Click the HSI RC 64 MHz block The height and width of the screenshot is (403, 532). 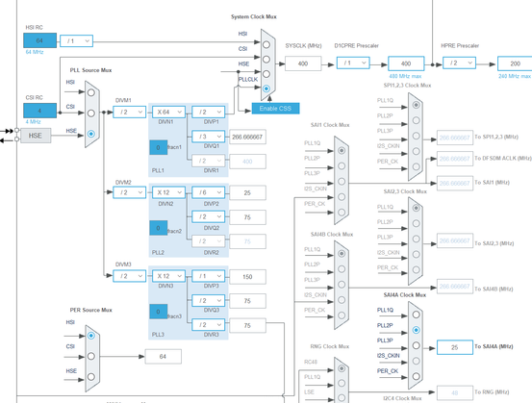[40, 40]
